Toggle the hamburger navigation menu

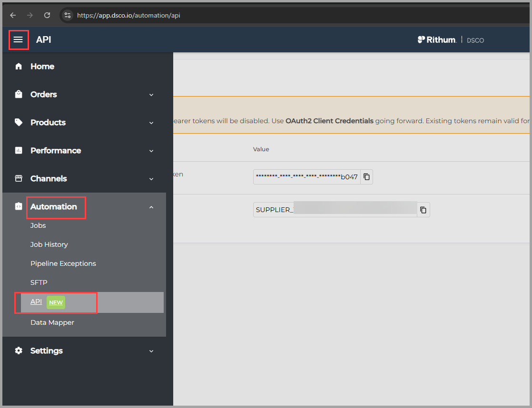(x=19, y=39)
